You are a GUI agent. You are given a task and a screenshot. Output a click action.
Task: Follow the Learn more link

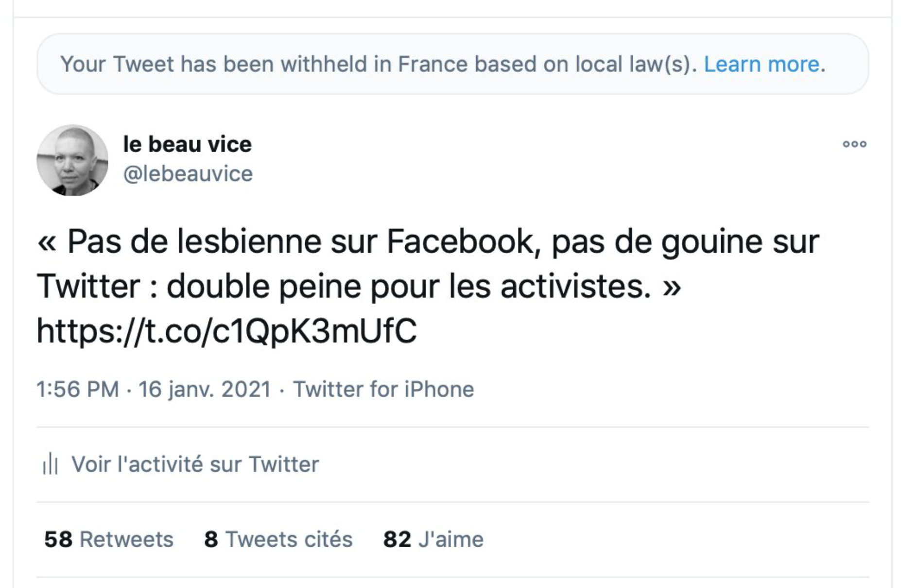(x=762, y=64)
